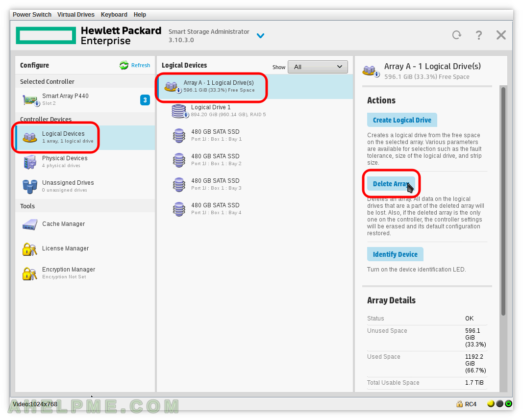523x420 pixels.
Task: Click the Delete Array button
Action: click(x=391, y=184)
